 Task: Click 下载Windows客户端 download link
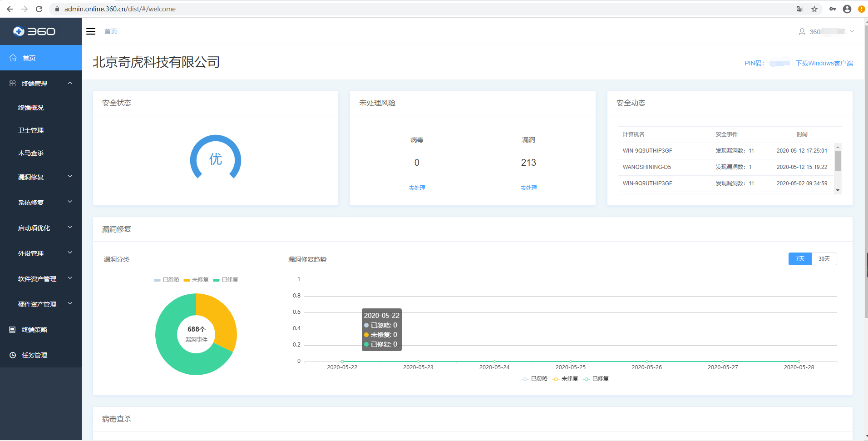pos(824,63)
